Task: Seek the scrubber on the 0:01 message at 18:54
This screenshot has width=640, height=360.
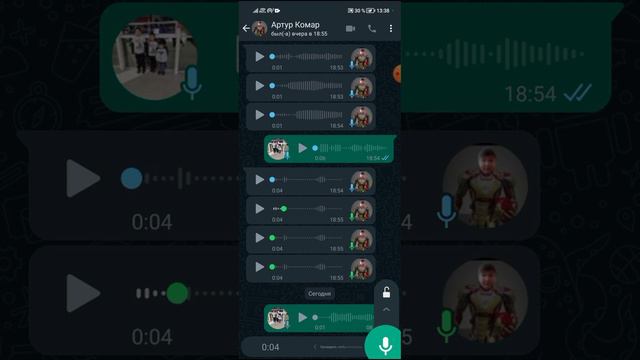Action: pyautogui.click(x=272, y=115)
